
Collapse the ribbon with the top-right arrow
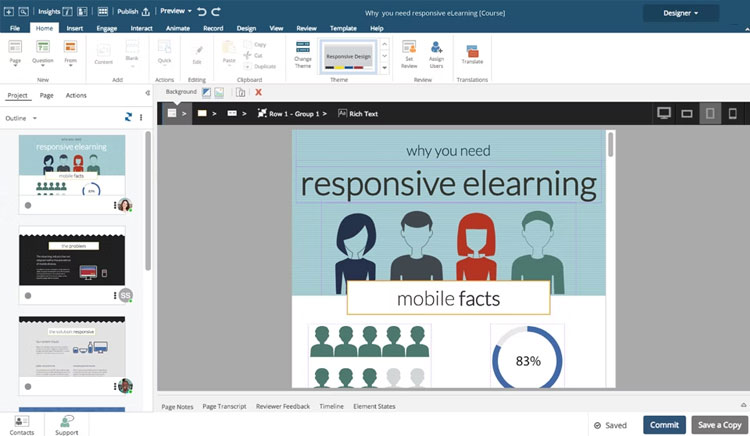tap(747, 29)
